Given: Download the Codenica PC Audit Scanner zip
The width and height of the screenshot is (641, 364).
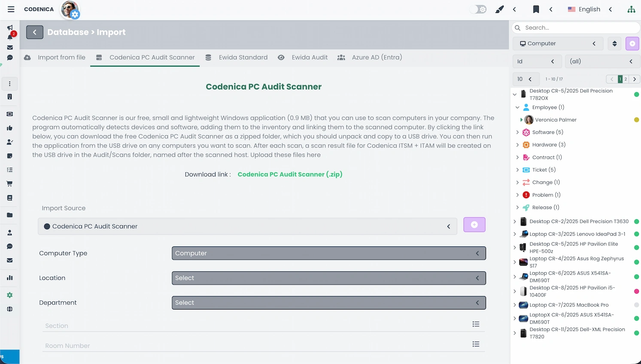Looking at the screenshot, I should click(x=290, y=174).
